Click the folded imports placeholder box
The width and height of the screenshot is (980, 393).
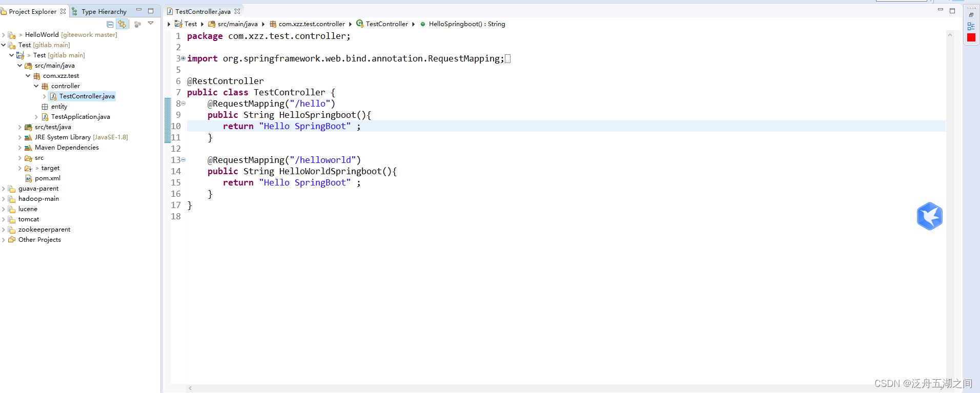(507, 59)
